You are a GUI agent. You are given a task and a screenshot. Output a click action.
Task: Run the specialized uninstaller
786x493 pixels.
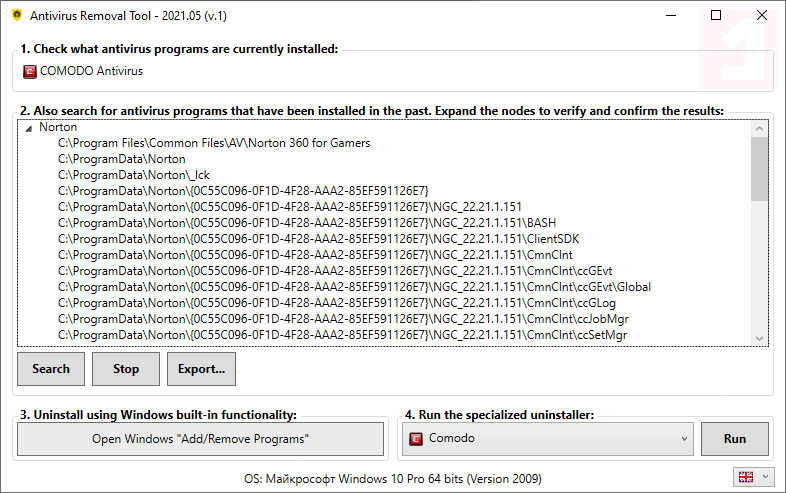(x=735, y=439)
